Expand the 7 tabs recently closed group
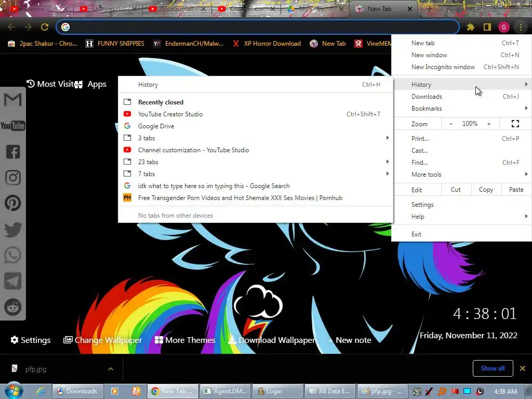Image resolution: width=532 pixels, height=399 pixels. click(256, 174)
